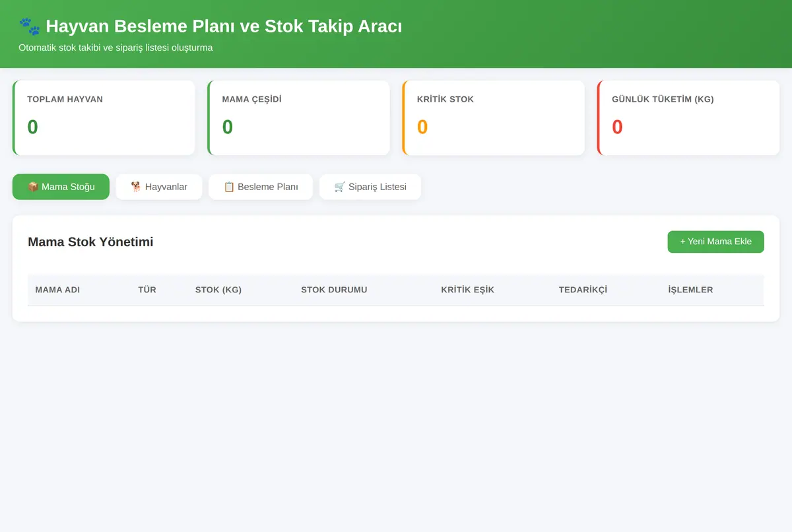
Task: Click the Stok (KG) column header
Action: pyautogui.click(x=218, y=290)
